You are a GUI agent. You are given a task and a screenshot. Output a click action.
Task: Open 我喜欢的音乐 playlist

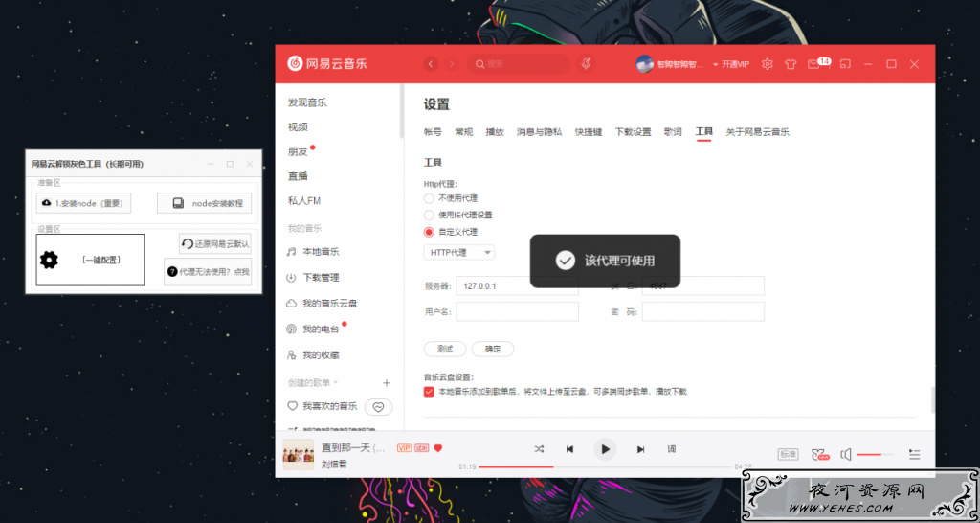(x=322, y=406)
